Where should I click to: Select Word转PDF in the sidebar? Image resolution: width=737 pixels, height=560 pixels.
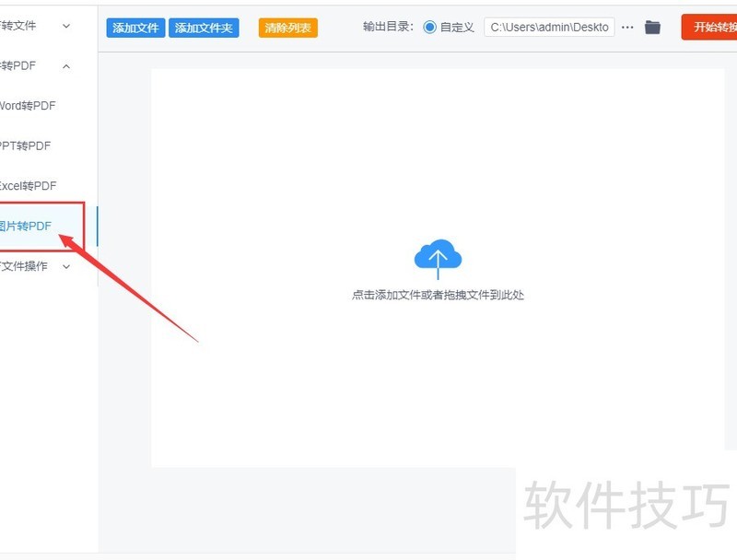point(28,106)
